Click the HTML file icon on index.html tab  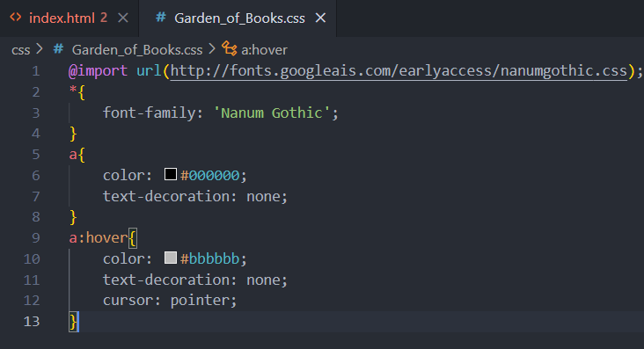[x=16, y=18]
